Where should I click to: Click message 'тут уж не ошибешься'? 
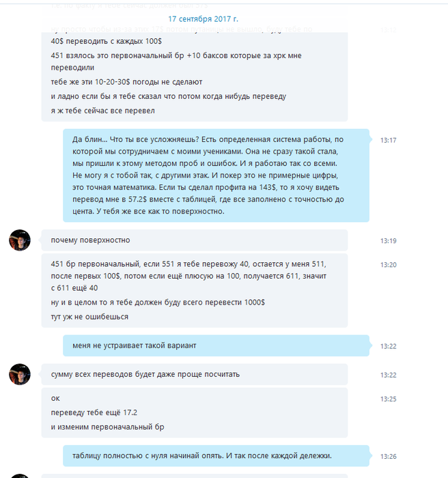click(x=89, y=317)
